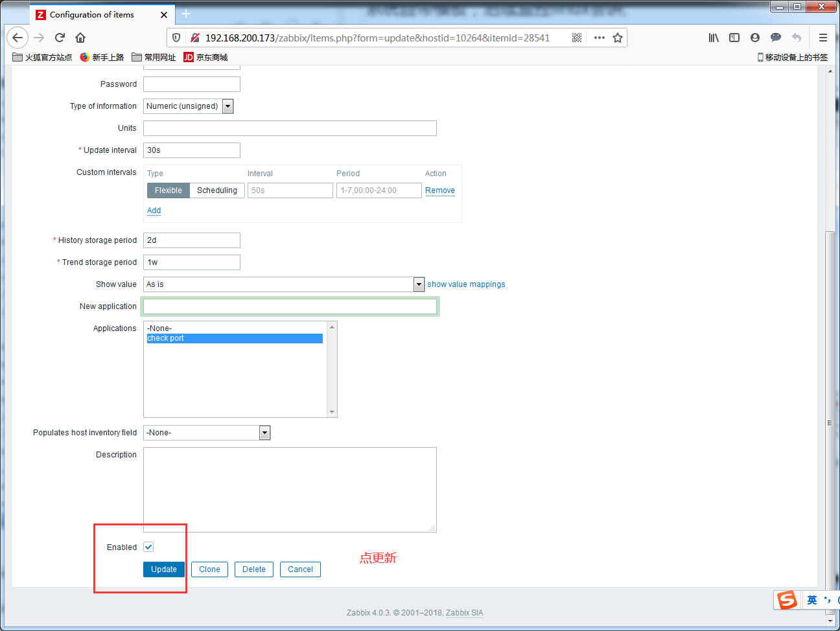Image resolution: width=840 pixels, height=631 pixels.
Task: Go back to the previous page
Action: (x=17, y=38)
